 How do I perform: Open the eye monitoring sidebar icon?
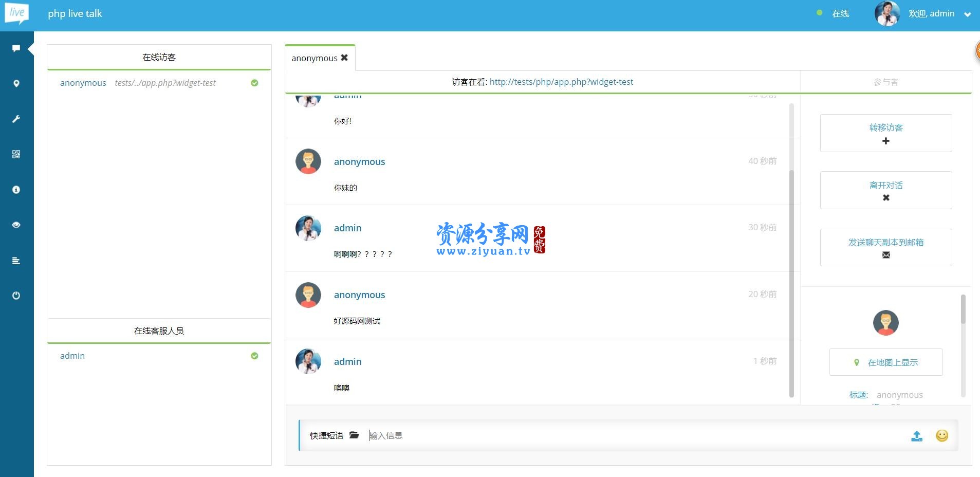point(16,225)
